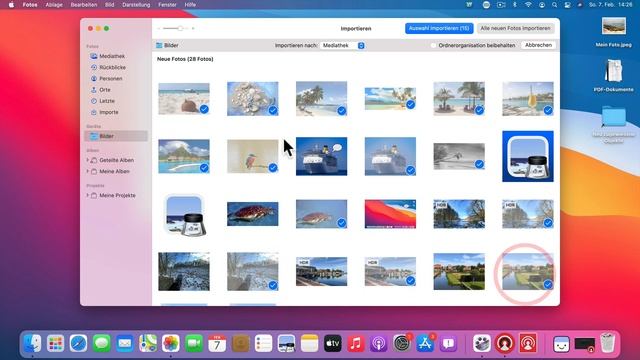Open Maps from the Dock
The height and width of the screenshot is (360, 640).
(x=148, y=343)
